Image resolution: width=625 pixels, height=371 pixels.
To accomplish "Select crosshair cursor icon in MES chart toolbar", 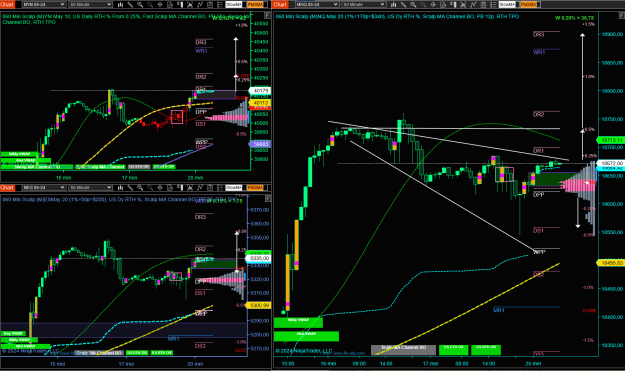I will pyautogui.click(x=160, y=187).
